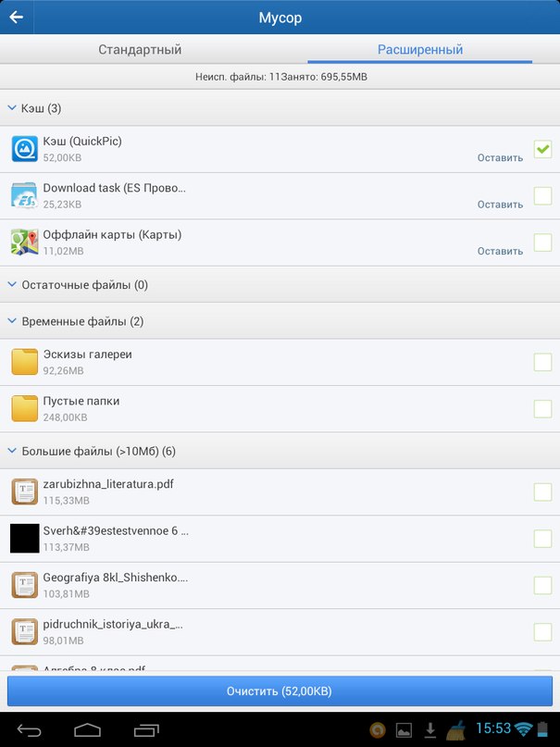
Task: Tap Geografiya 8kl_Shishenko document icon
Action: click(x=24, y=585)
